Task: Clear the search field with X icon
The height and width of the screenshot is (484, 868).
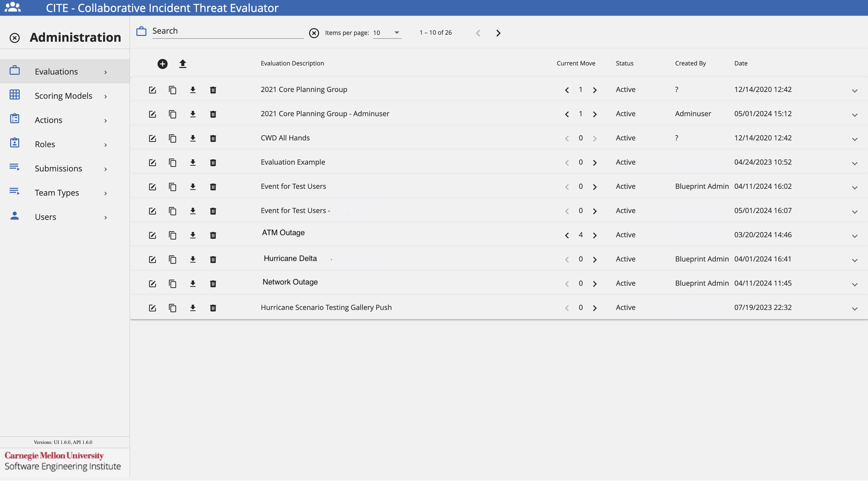Action: (314, 33)
